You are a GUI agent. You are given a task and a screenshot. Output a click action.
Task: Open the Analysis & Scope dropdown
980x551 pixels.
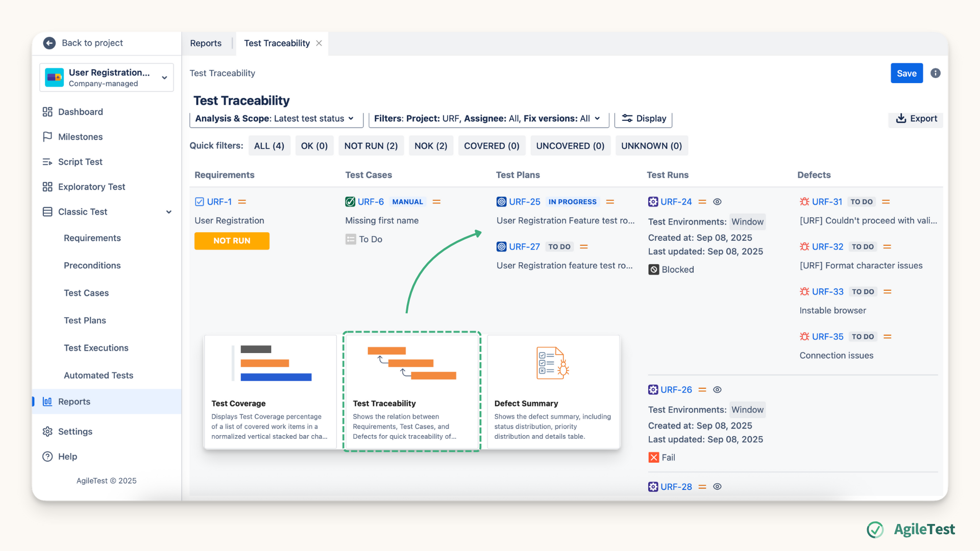(276, 118)
